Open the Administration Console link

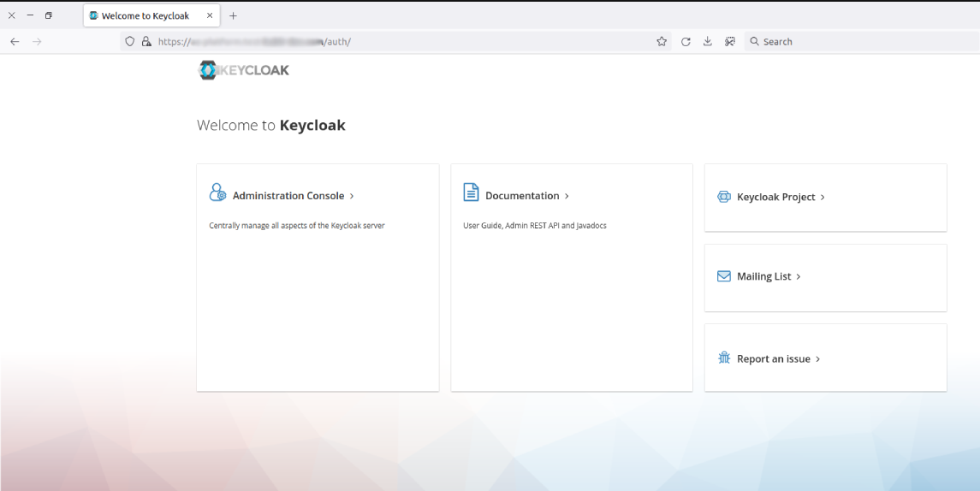288,196
